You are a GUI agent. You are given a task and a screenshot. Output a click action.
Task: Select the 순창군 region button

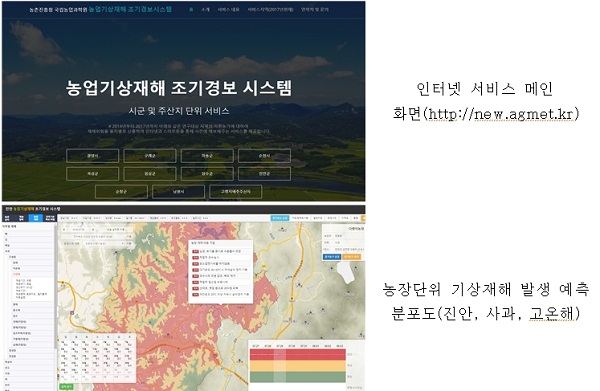click(x=121, y=192)
